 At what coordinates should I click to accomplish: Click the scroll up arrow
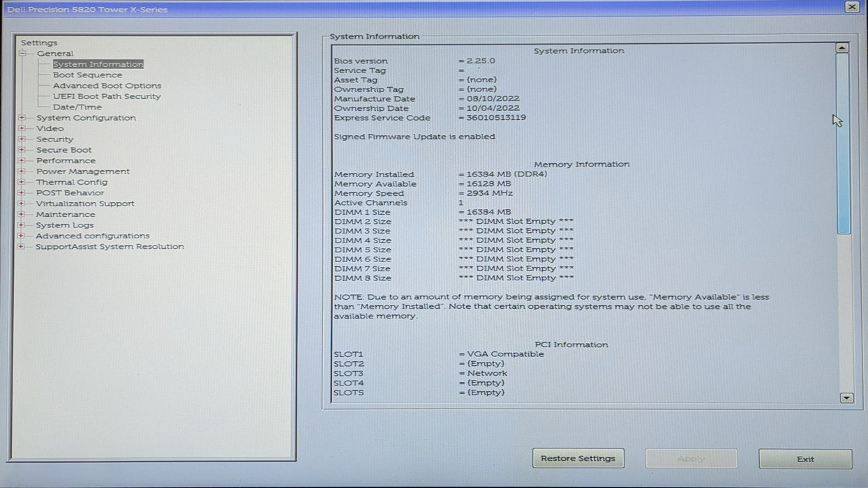point(843,48)
